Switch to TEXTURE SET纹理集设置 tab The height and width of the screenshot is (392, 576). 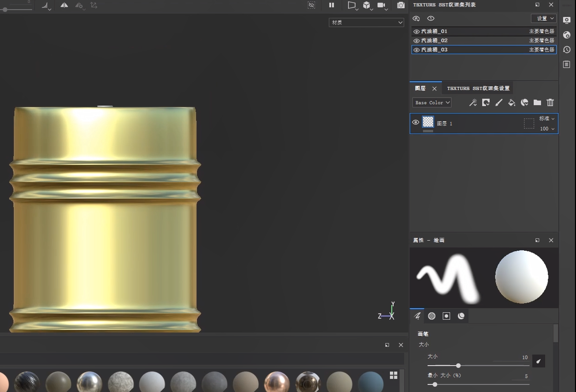[x=478, y=89]
